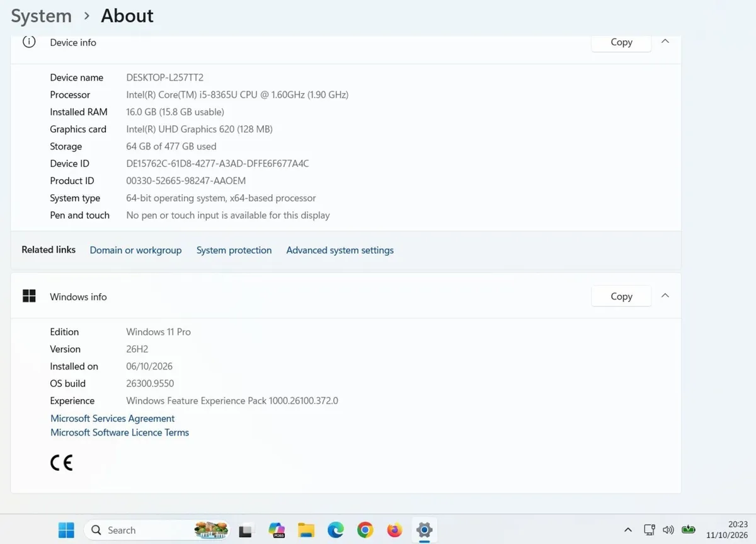Select OS build value 26300.9550
The height and width of the screenshot is (544, 756).
tap(150, 383)
